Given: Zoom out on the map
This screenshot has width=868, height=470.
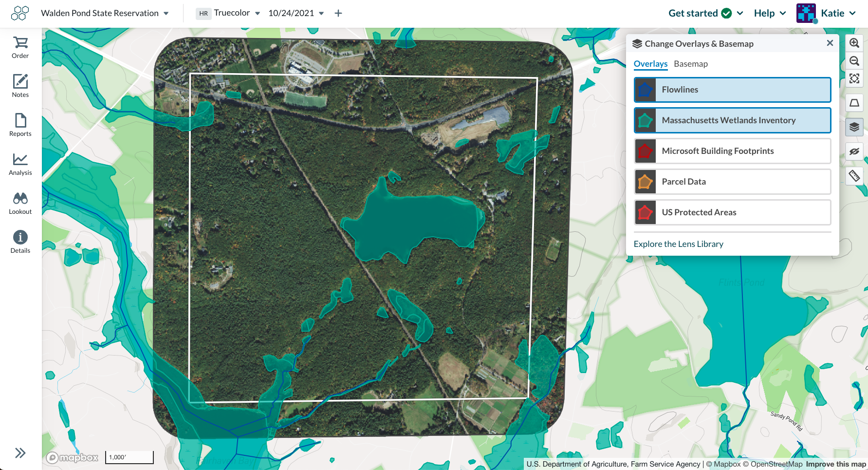Looking at the screenshot, I should tap(854, 61).
